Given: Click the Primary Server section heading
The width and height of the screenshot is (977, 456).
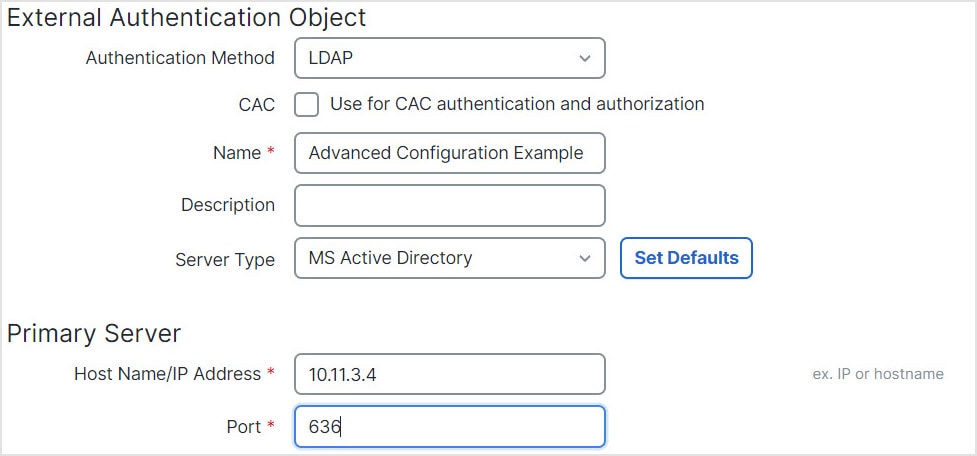Looking at the screenshot, I should 93,333.
